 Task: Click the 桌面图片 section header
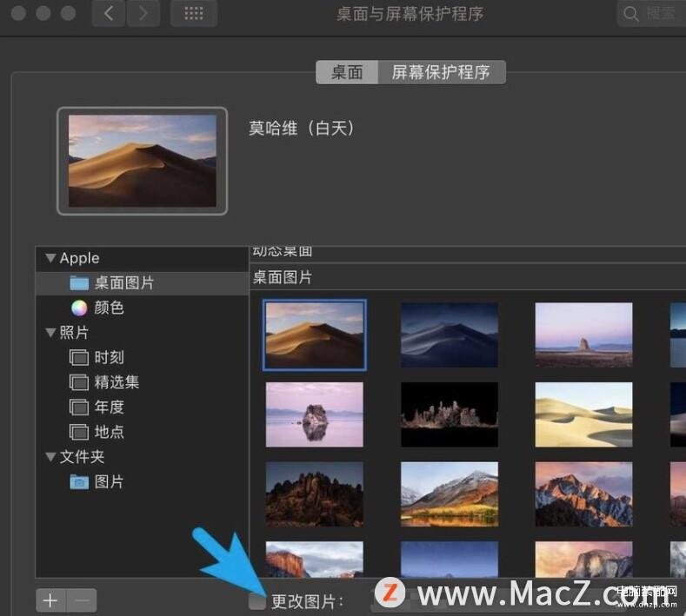click(x=283, y=277)
